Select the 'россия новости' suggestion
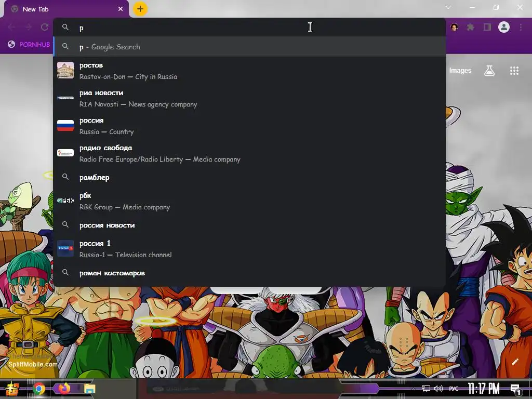This screenshot has width=532, height=399. click(249, 225)
